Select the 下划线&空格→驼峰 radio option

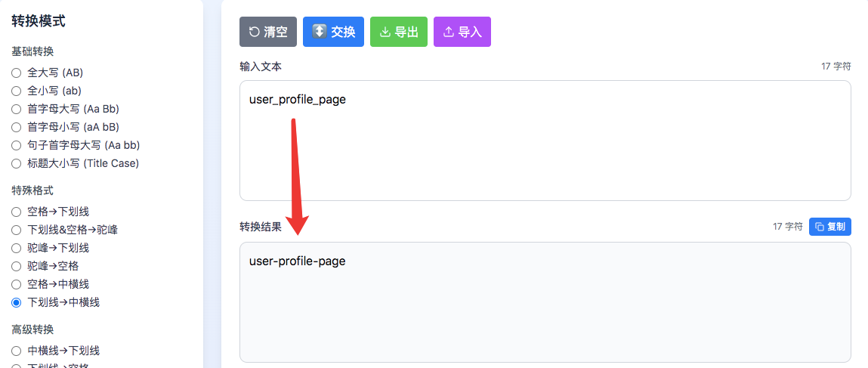click(x=16, y=230)
